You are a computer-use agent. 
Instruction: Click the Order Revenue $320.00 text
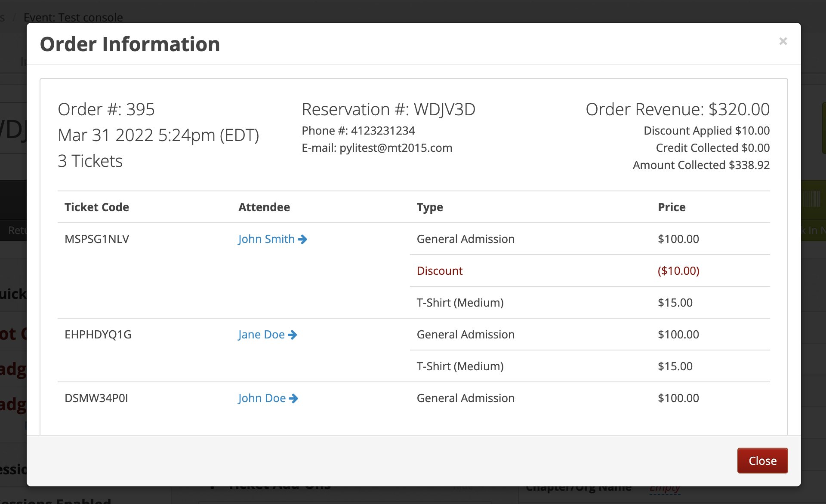point(678,110)
